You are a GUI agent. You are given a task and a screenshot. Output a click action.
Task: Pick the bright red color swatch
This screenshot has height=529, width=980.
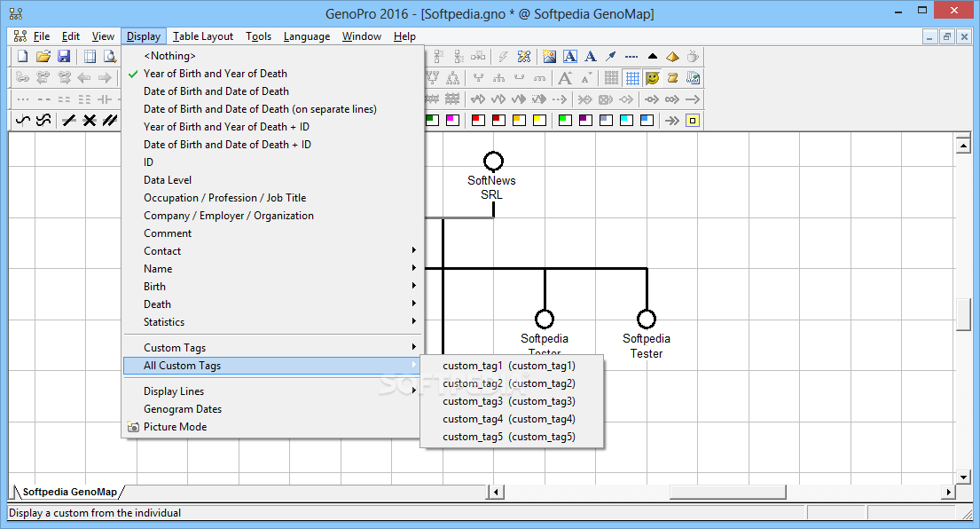(478, 120)
